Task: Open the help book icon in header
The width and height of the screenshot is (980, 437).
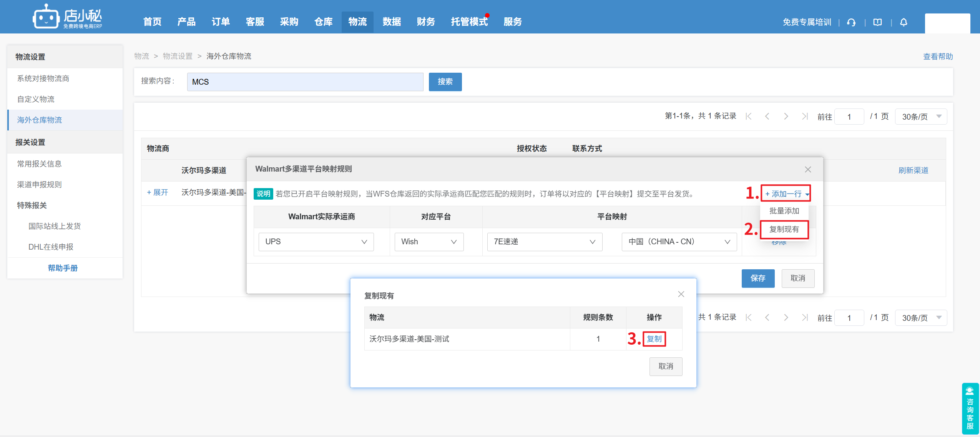Action: tap(877, 22)
